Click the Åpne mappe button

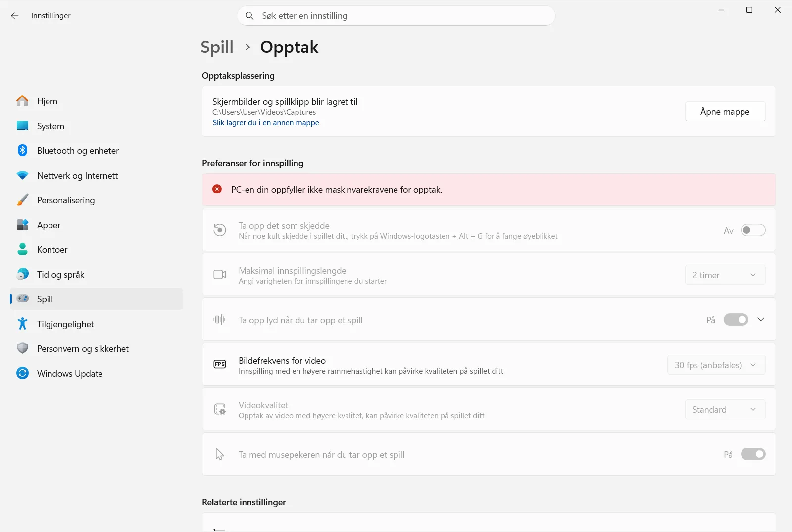click(x=725, y=112)
